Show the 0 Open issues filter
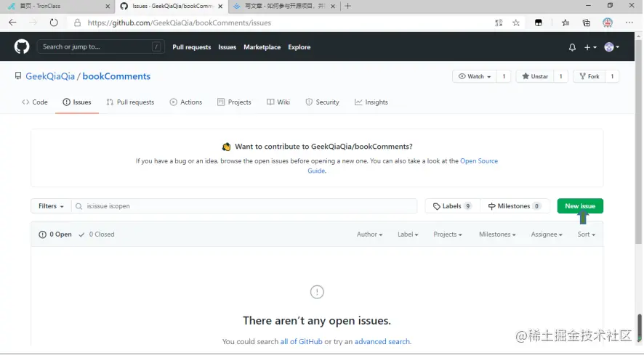 point(55,234)
